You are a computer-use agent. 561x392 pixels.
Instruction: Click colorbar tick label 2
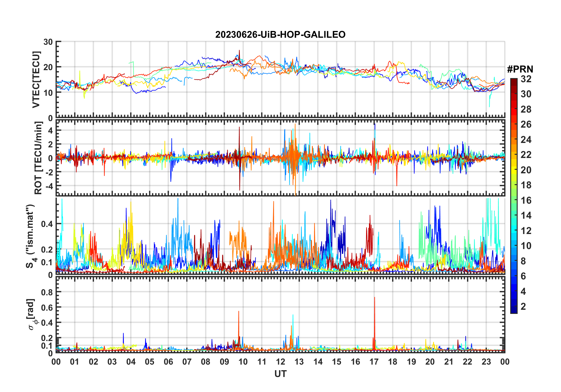(x=523, y=307)
